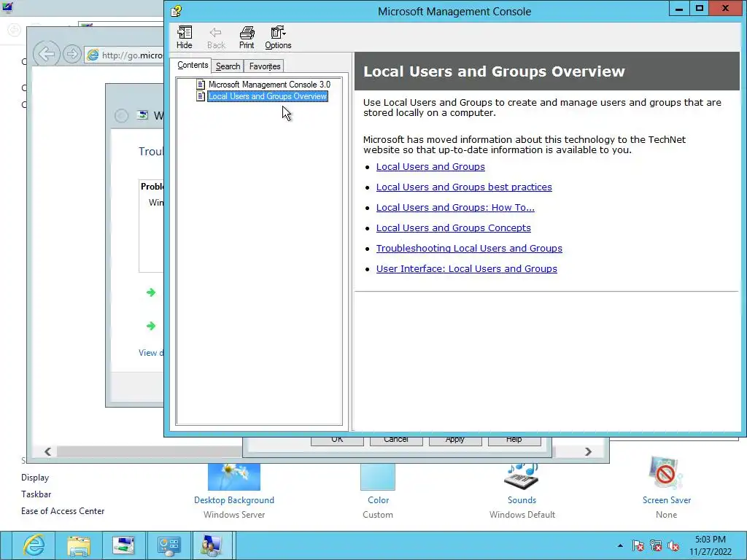The width and height of the screenshot is (747, 560).
Task: Click the Back arrow in help toolbar
Action: (x=216, y=38)
